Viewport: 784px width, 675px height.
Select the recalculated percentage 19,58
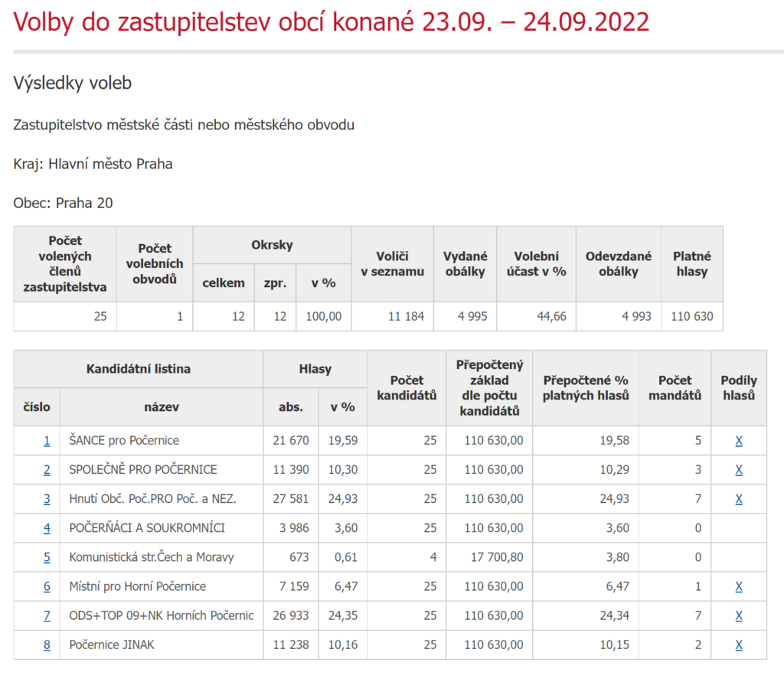coord(615,441)
